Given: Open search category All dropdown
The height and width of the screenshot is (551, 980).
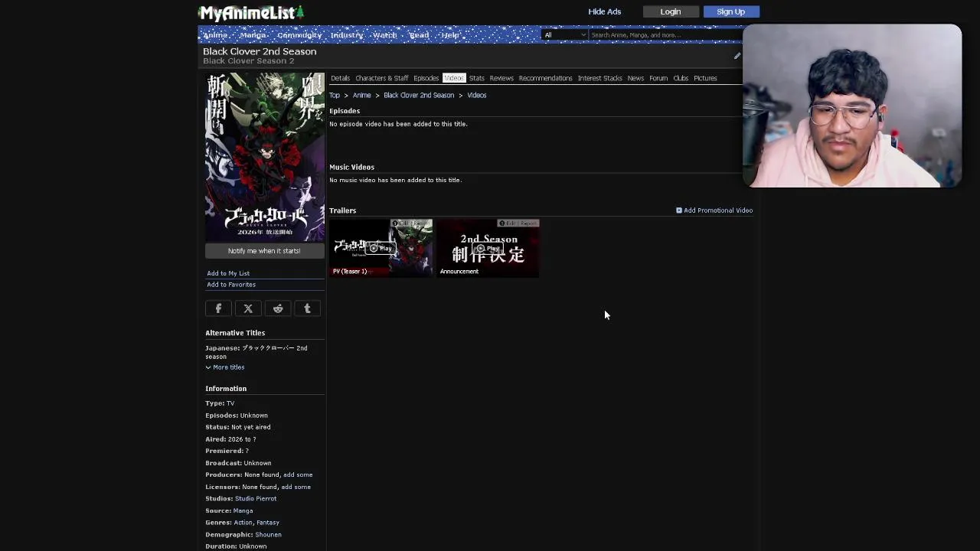Looking at the screenshot, I should tap(565, 34).
